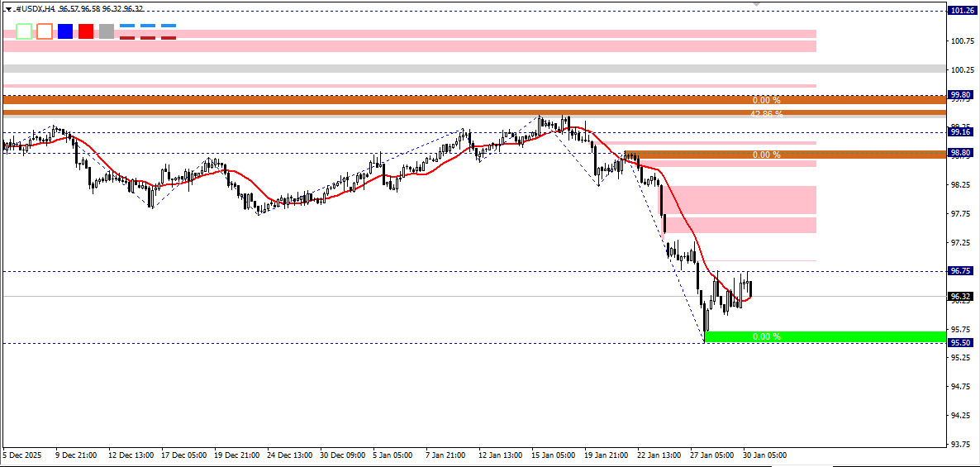Click the 94.75 price scale value

pyautogui.click(x=960, y=386)
